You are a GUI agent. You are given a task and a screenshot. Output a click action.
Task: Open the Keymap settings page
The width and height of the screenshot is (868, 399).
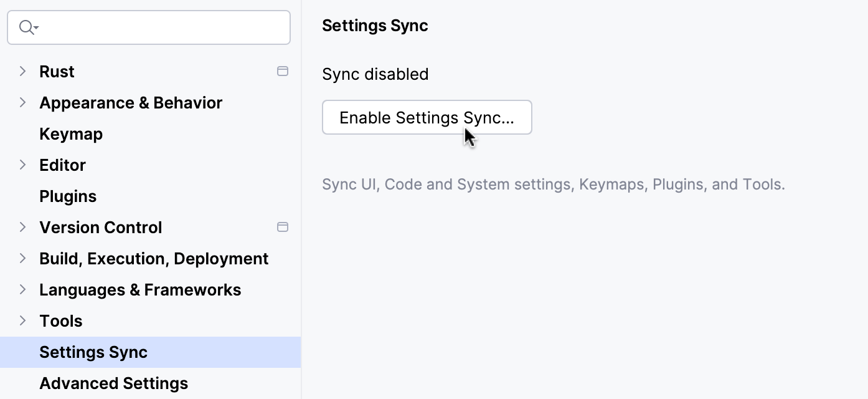[x=70, y=133]
